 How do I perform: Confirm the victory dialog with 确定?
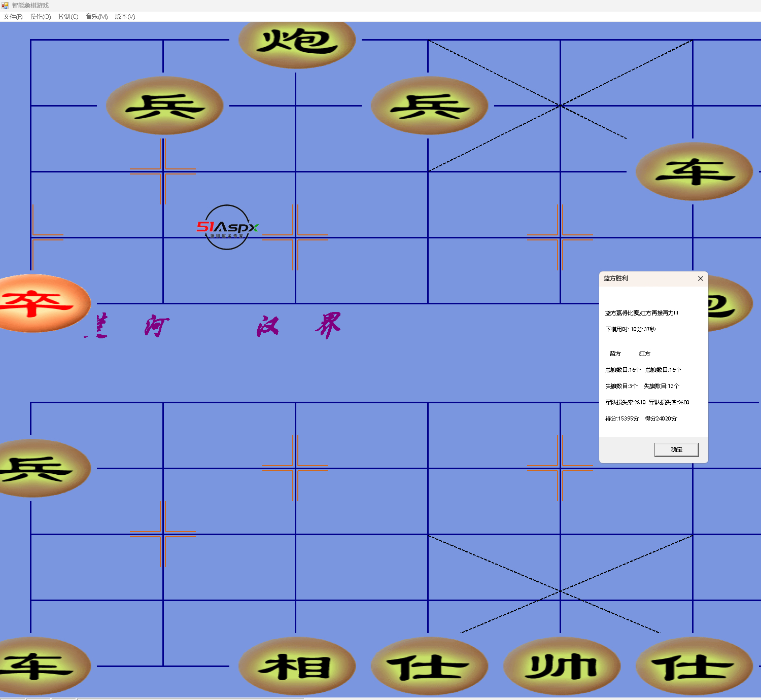(x=676, y=449)
